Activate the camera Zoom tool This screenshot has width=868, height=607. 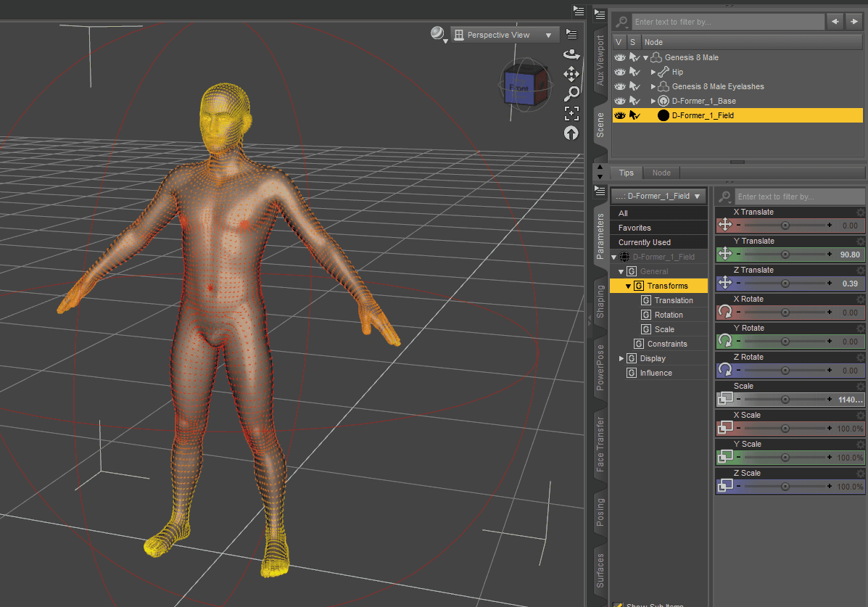(571, 94)
